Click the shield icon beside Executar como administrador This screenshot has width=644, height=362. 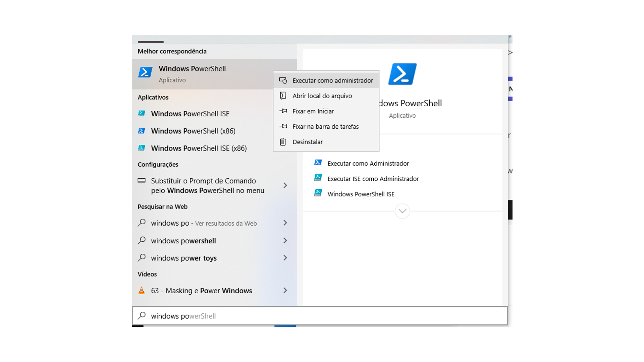coord(283,80)
